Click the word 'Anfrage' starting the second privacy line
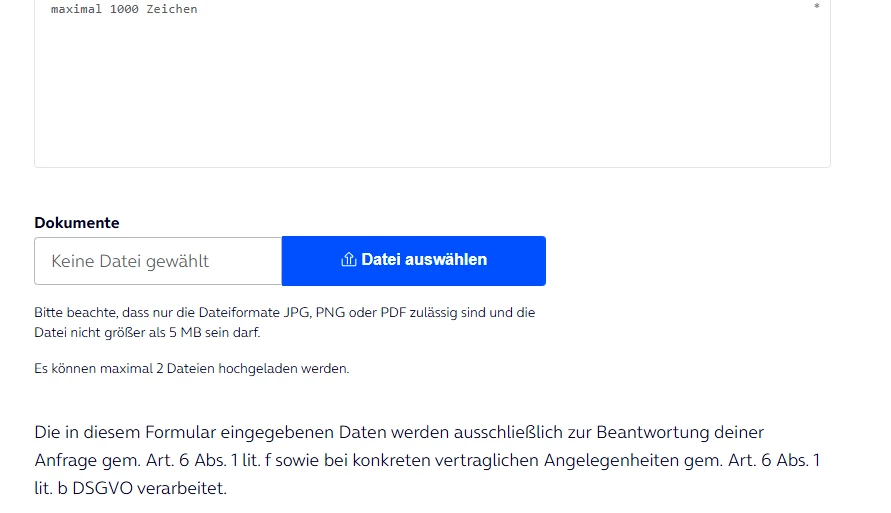 pos(65,460)
